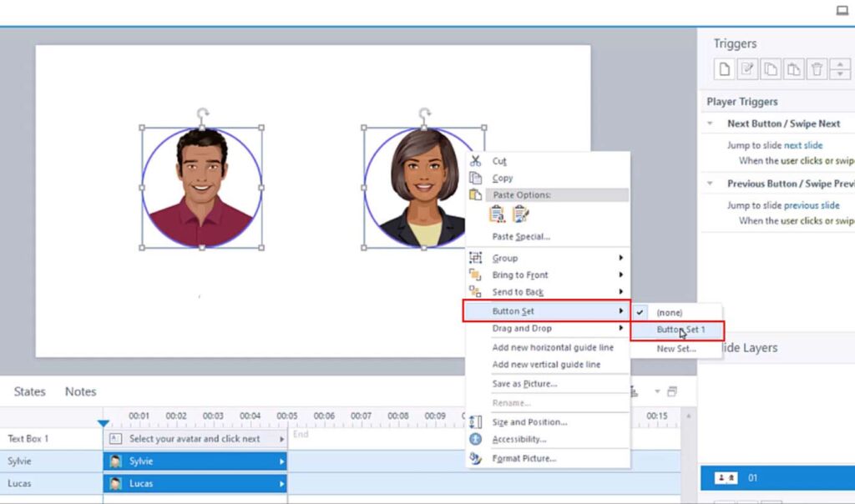Edit the selected trigger

[746, 69]
